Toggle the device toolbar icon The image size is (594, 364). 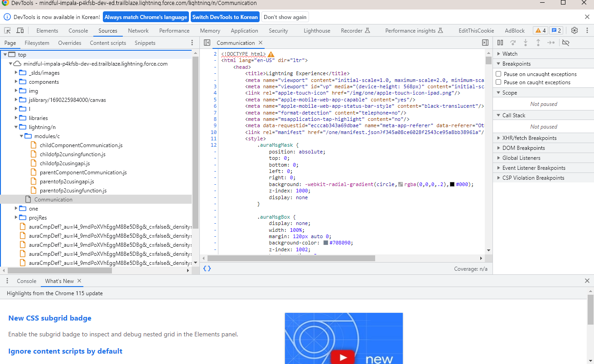pos(20,30)
